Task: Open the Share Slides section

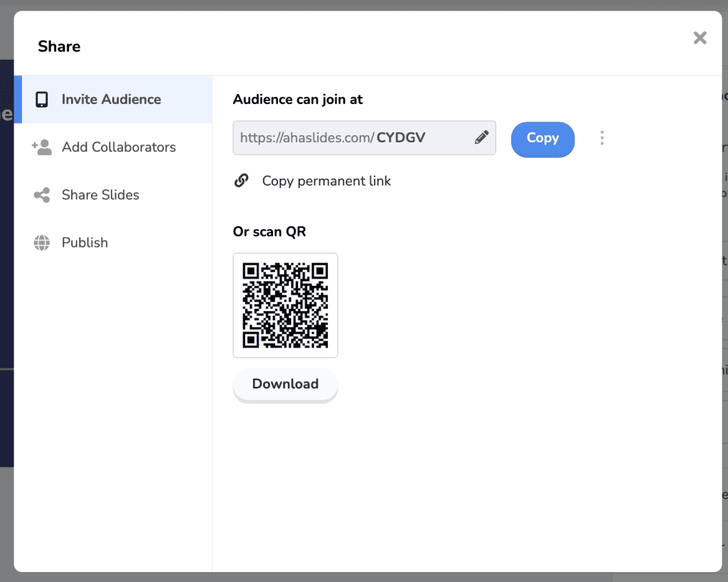Action: (113, 195)
